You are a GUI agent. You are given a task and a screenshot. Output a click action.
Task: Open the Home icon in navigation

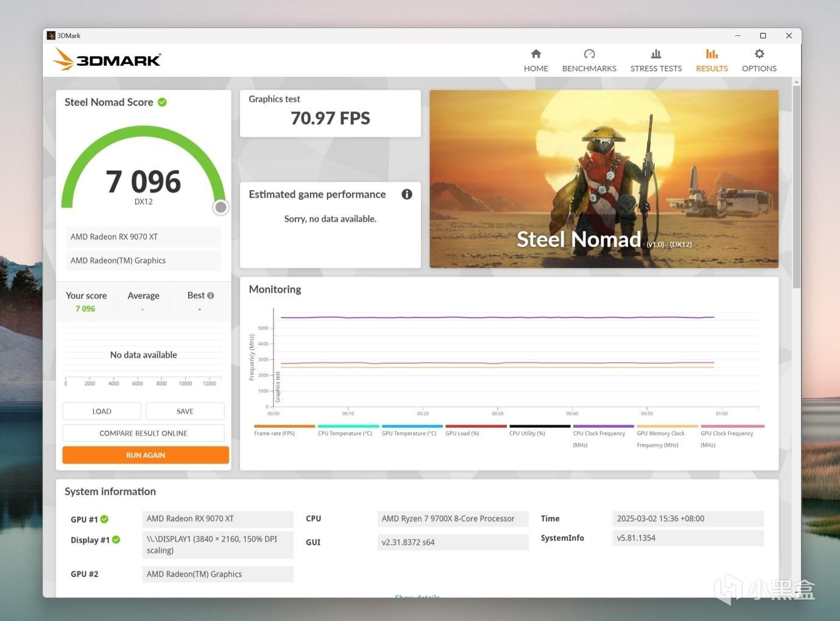tap(535, 54)
